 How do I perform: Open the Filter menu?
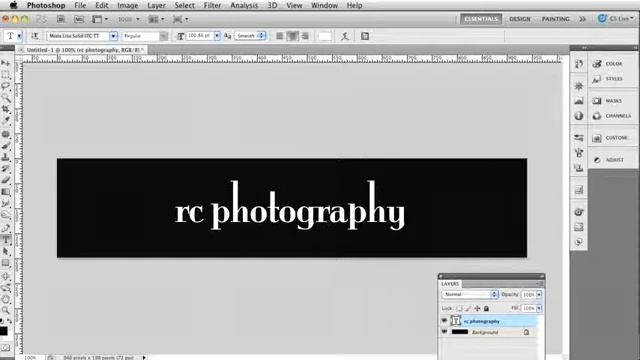pos(212,5)
